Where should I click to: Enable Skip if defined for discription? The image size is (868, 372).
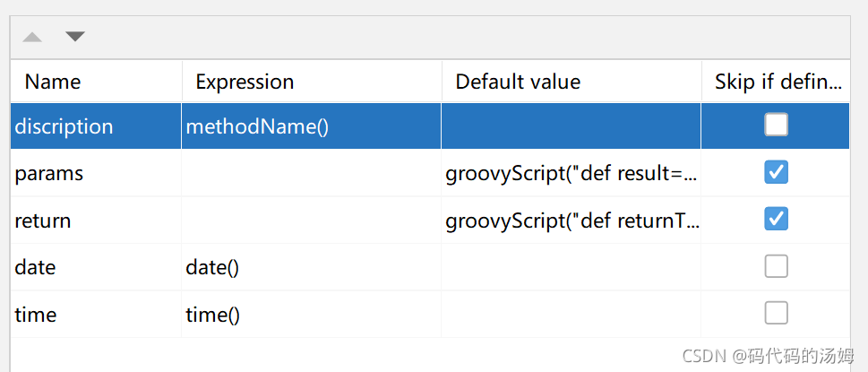pyautogui.click(x=776, y=125)
